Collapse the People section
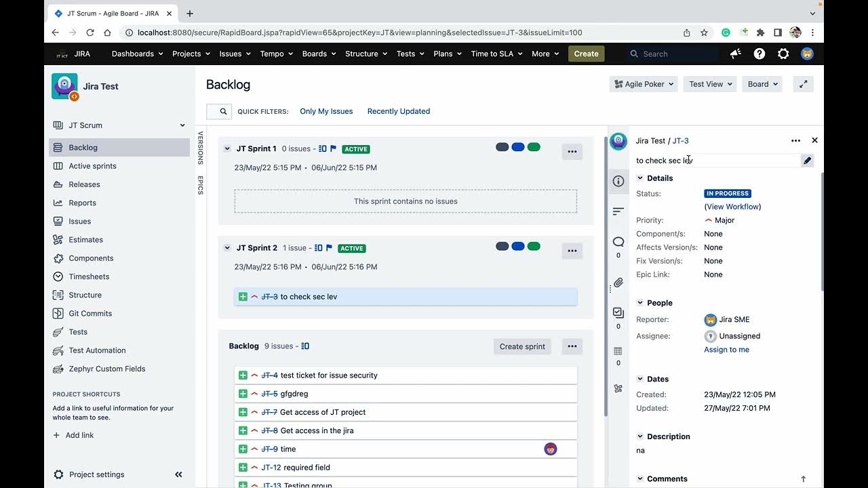 point(639,303)
